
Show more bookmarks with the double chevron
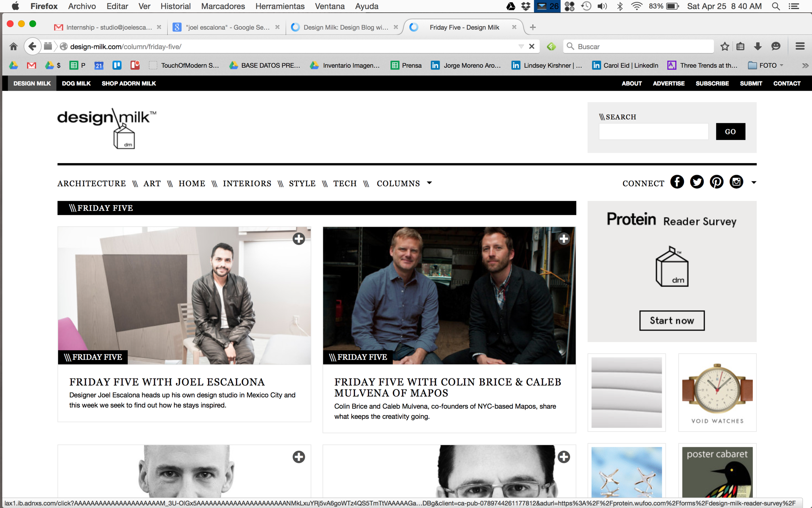805,66
